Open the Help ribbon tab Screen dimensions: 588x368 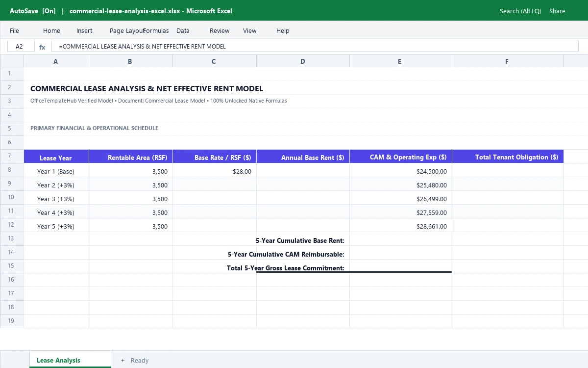tap(283, 30)
